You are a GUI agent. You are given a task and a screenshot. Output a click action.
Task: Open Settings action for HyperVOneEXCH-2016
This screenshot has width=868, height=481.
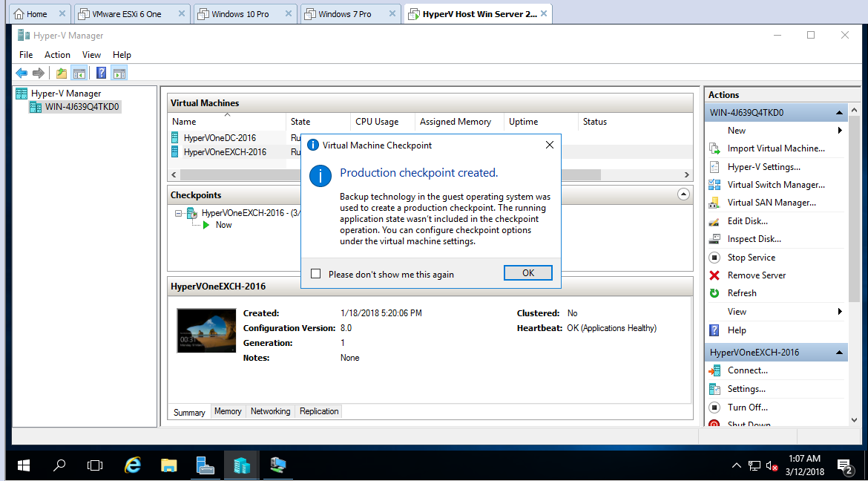pyautogui.click(x=746, y=389)
